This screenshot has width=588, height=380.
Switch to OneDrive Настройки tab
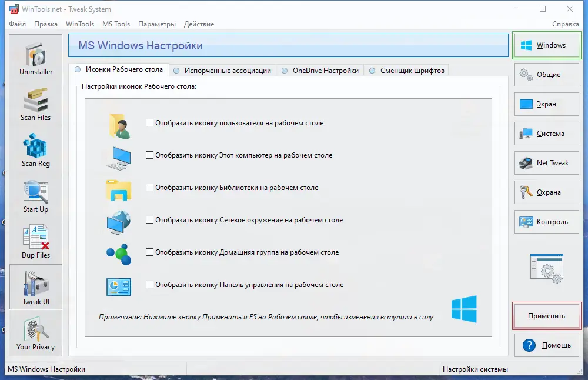click(x=320, y=71)
